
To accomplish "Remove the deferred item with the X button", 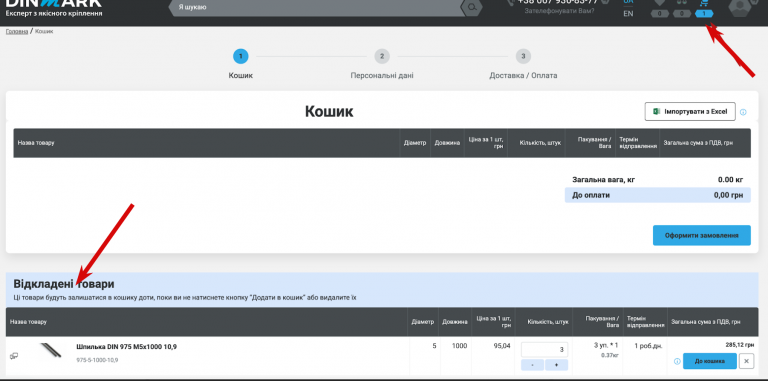I will (746, 361).
